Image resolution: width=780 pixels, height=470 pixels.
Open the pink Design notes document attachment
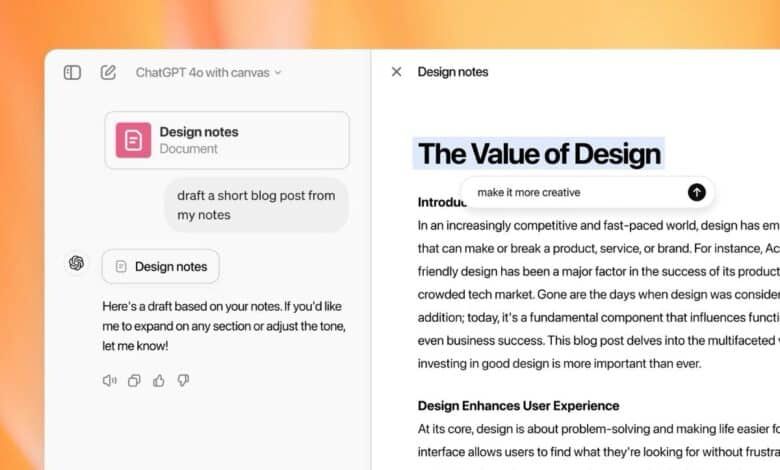click(x=227, y=140)
